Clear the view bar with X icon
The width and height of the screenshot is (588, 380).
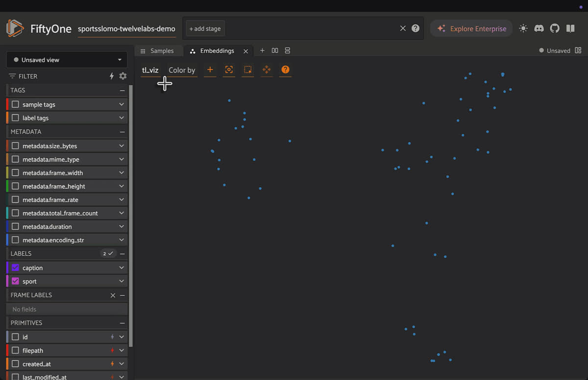pos(403,28)
